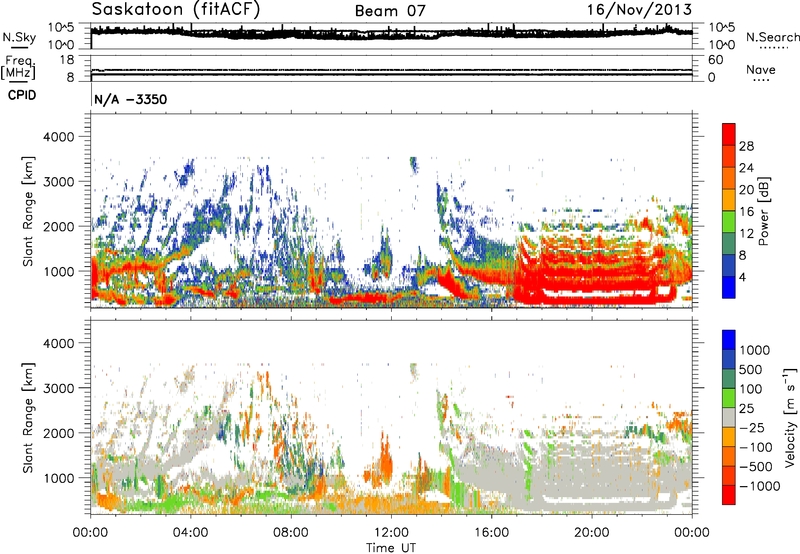
Task: Click the 'Saskatoon (fitACF)' plot title
Action: coord(176,10)
